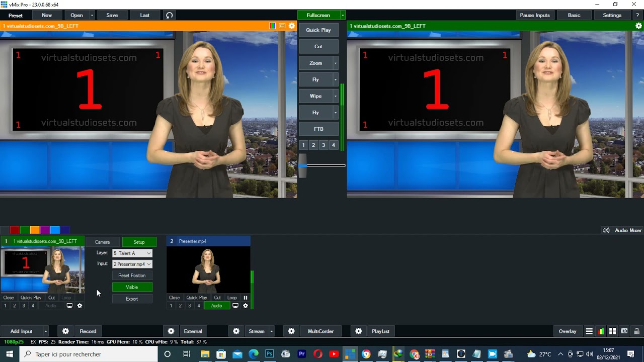
Task: Expand the Stream dropdown arrow
Action: point(271,331)
